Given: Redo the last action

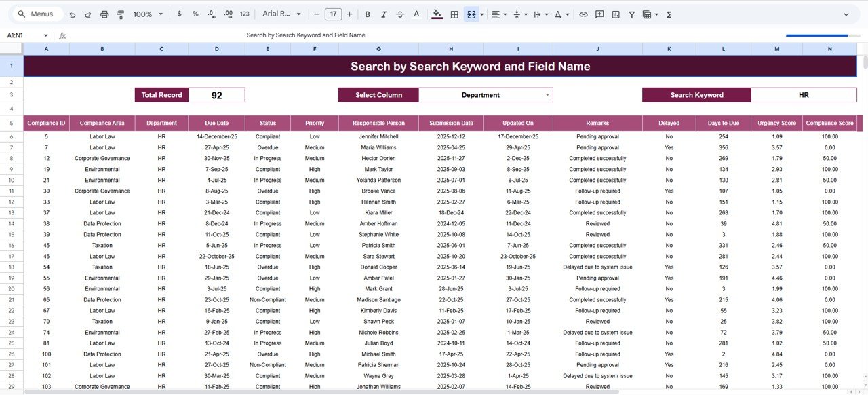Looking at the screenshot, I should (88, 14).
